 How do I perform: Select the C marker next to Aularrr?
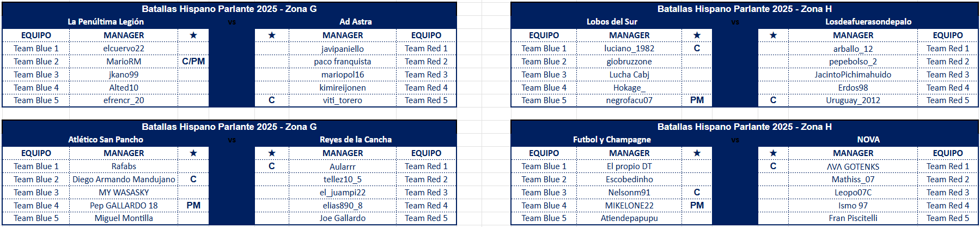(272, 166)
